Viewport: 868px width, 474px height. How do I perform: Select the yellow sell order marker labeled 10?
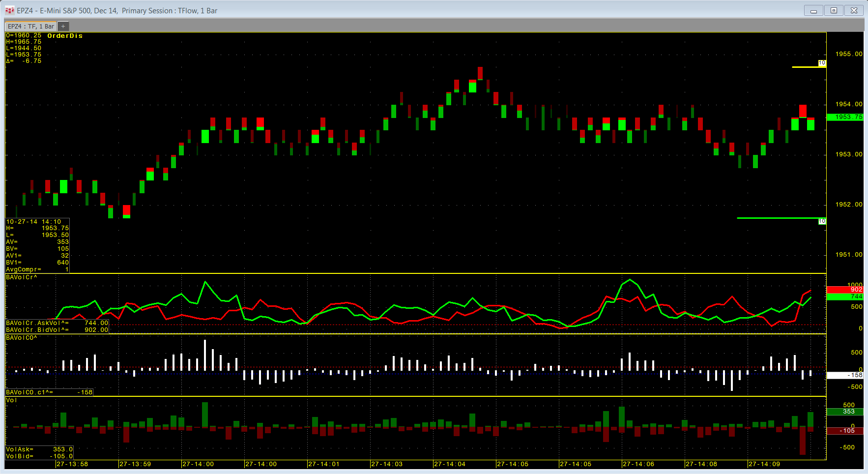tap(822, 63)
